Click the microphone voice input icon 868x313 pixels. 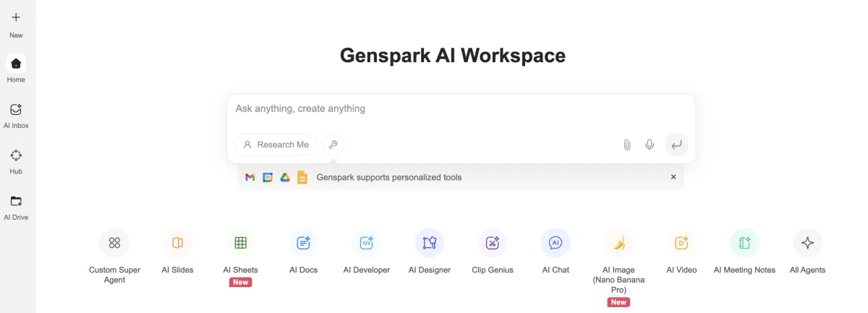[x=650, y=145]
